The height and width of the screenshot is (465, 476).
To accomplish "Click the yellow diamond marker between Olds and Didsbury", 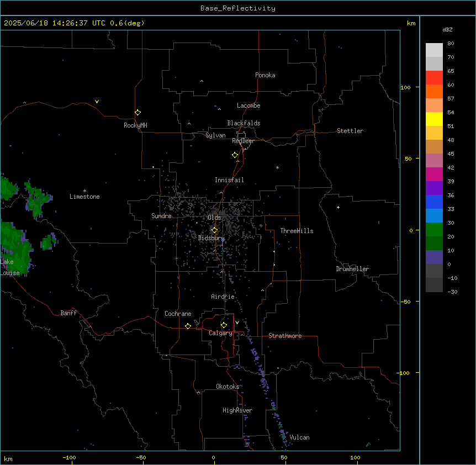I will [x=214, y=230].
